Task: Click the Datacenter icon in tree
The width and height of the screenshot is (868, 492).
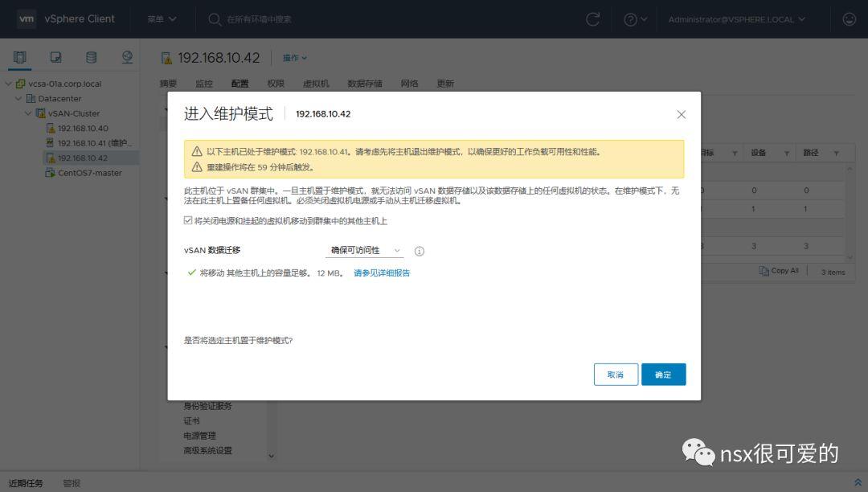Action: pyautogui.click(x=31, y=99)
